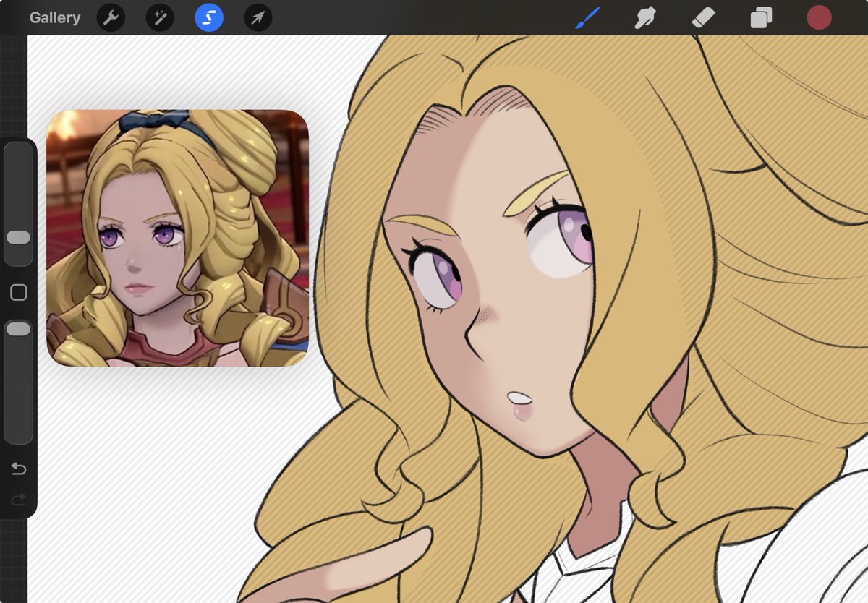Open the Layers panel
This screenshot has height=603, width=868.
pos(761,17)
